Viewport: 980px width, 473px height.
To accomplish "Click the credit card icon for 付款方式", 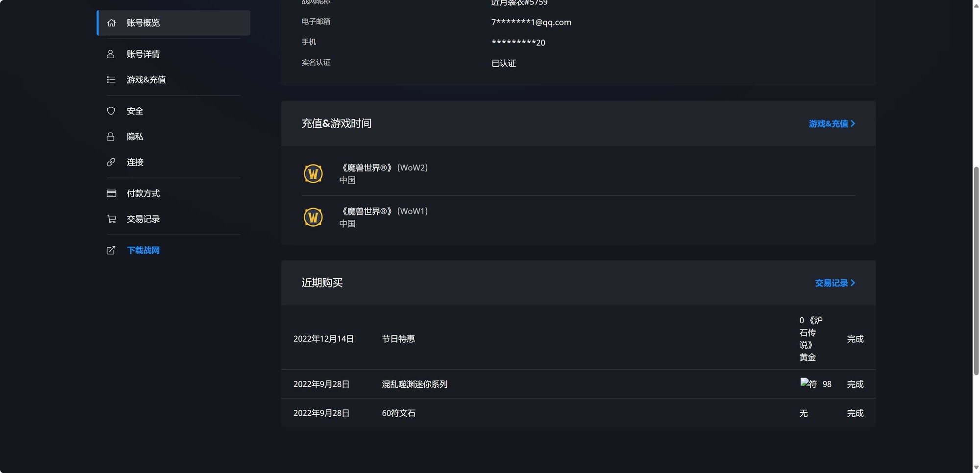I will (x=111, y=193).
